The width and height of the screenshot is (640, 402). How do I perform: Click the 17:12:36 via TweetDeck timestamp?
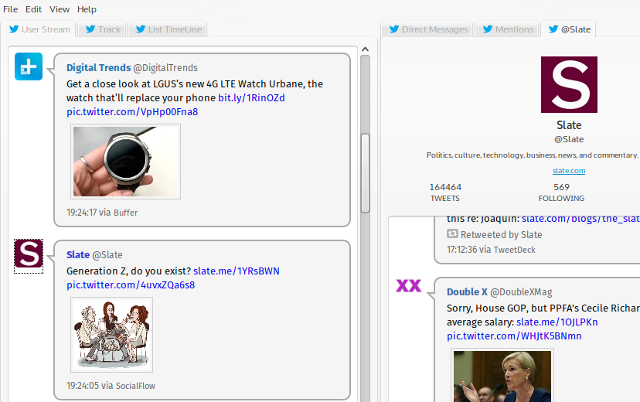491,250
